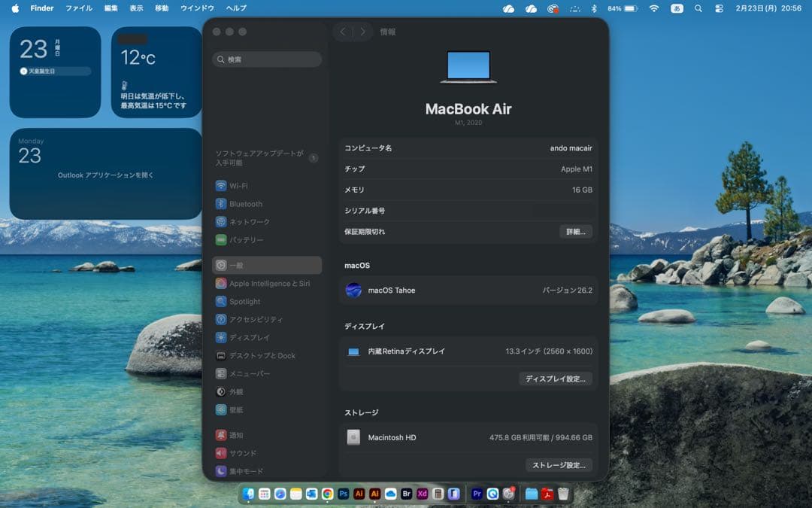812x508 pixels.
Task: Open ソフトウェアアップデートが入手可能 notice
Action: (x=267, y=158)
